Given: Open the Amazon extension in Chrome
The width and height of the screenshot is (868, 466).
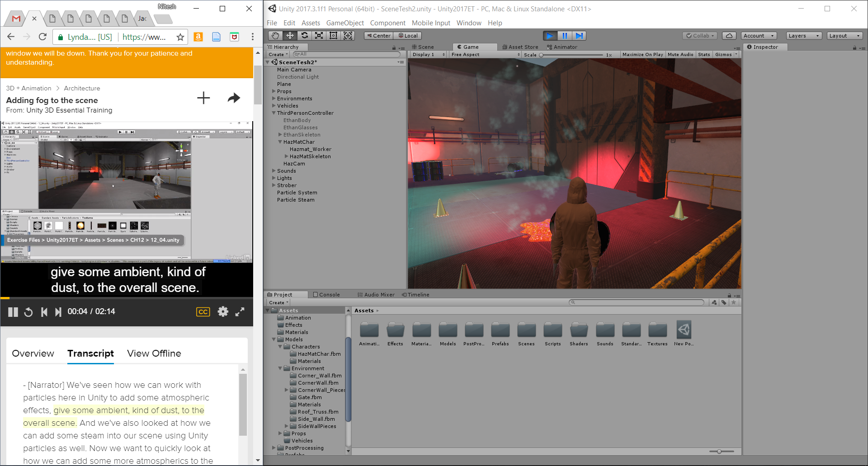Looking at the screenshot, I should 198,37.
